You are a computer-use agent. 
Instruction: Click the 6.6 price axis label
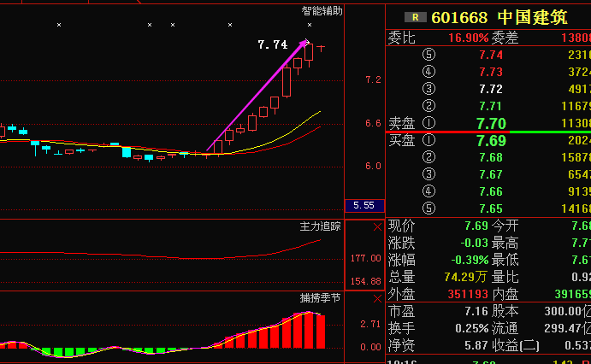point(373,123)
